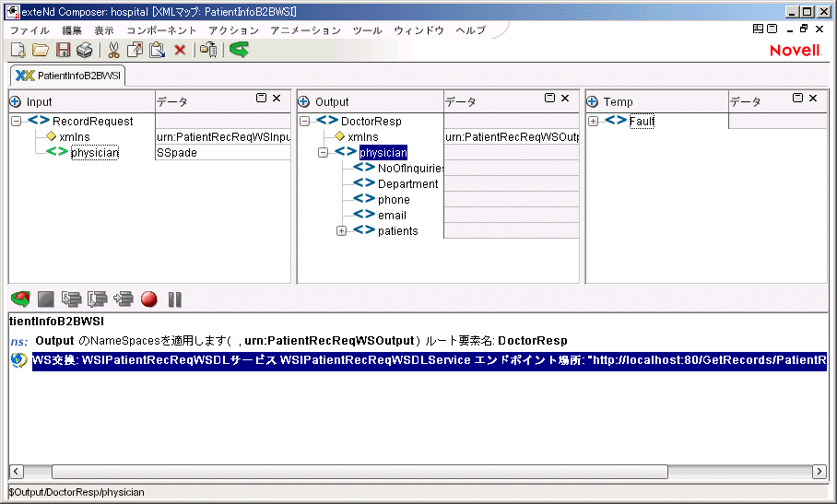Viewport: 837px width, 504px height.
Task: Open the ウィンドウ menu
Action: pos(419,30)
